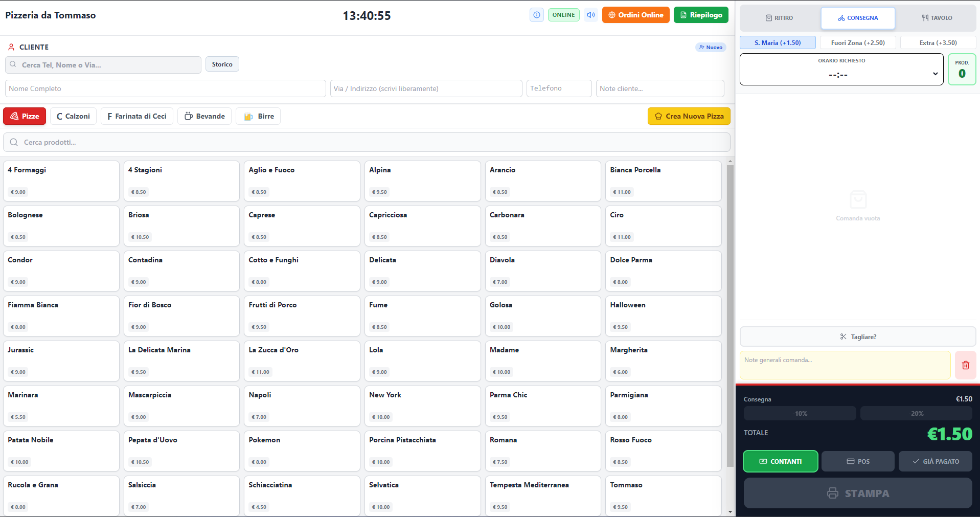
Task: Toggle the sound speaker icon
Action: click(x=591, y=15)
